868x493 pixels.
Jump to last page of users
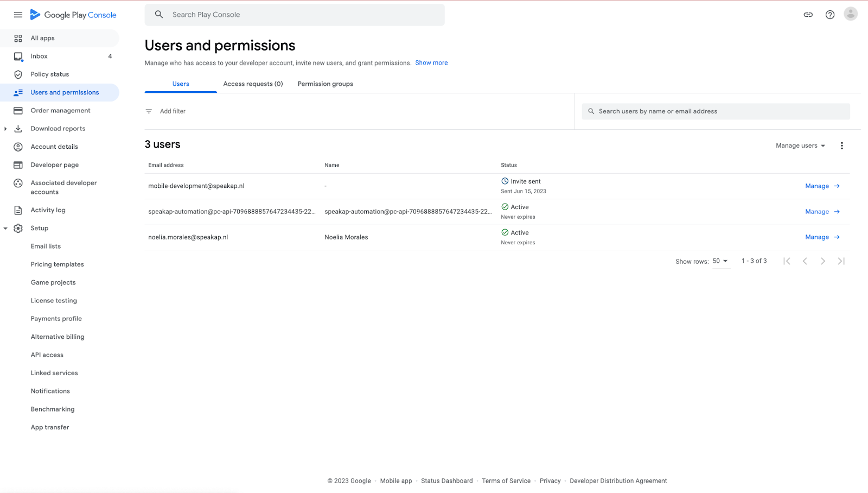coord(841,261)
